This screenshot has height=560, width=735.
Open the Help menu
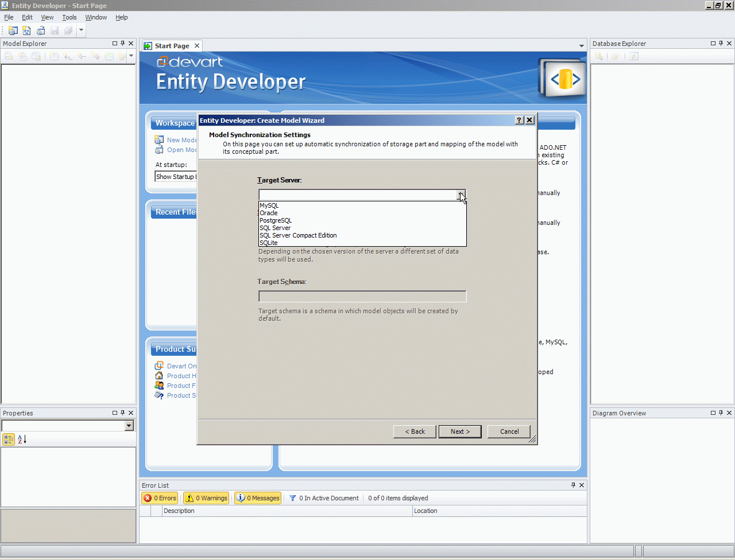click(121, 17)
